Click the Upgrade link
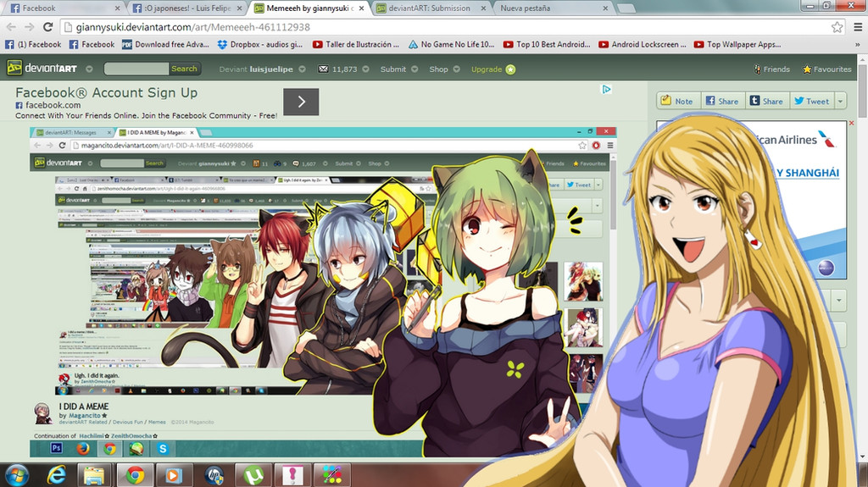Viewport: 868px width, 487px height. (x=487, y=69)
